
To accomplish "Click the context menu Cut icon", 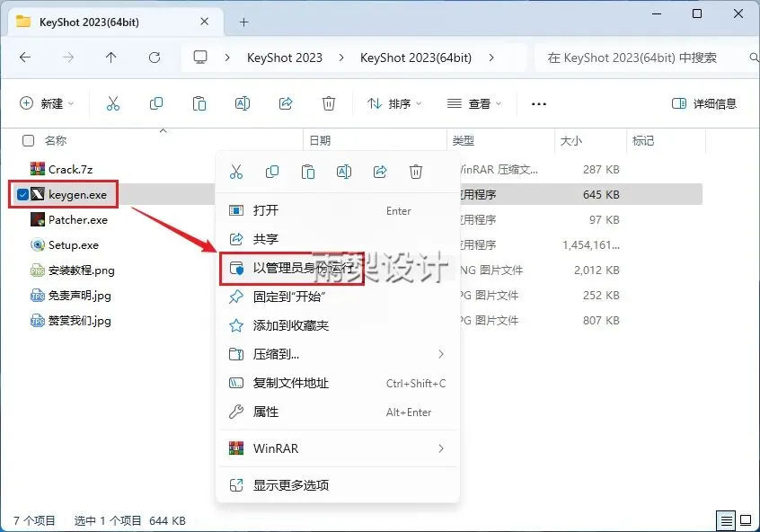I will click(x=236, y=172).
